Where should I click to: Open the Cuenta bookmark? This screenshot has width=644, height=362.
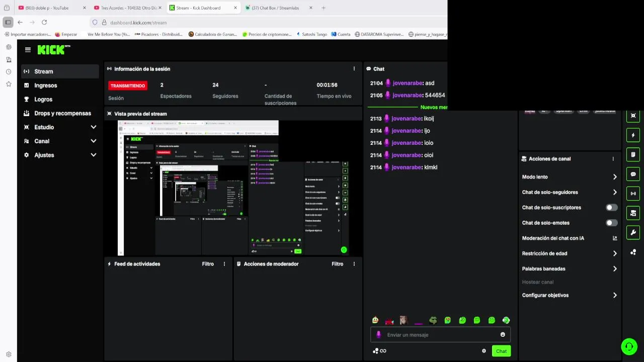pos(341,34)
